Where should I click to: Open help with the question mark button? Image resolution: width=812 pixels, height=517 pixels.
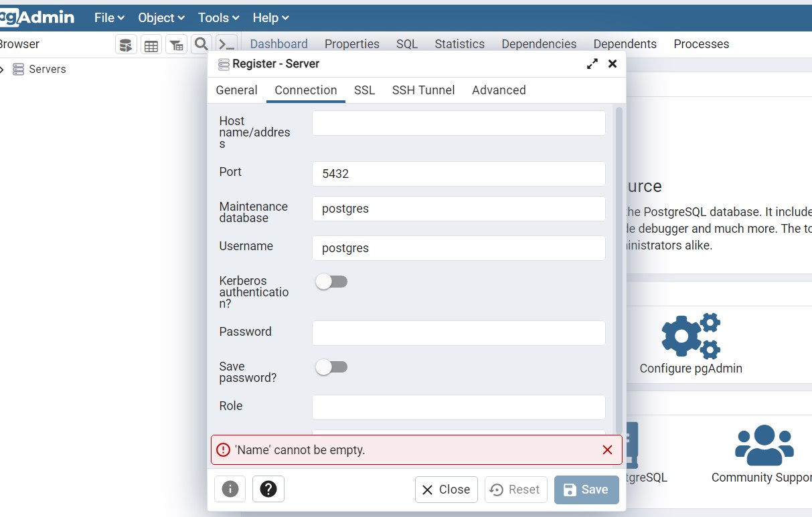[x=268, y=489]
